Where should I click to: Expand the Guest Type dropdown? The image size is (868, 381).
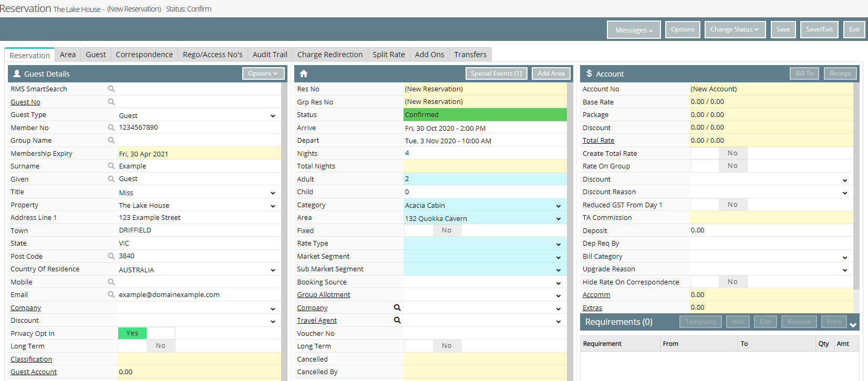(x=199, y=115)
